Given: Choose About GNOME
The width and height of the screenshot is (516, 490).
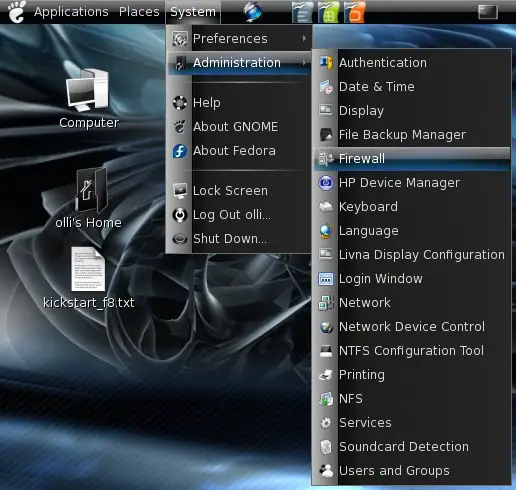Looking at the screenshot, I should point(239,127).
